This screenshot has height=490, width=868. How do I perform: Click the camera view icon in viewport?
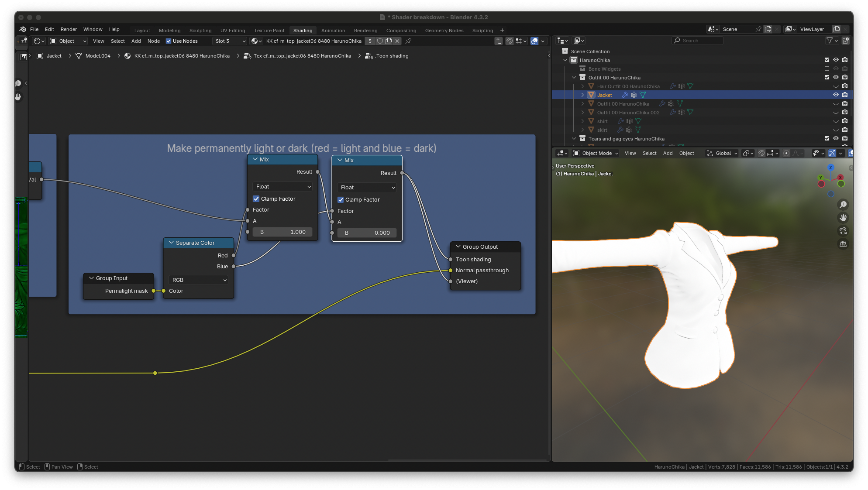pyautogui.click(x=843, y=231)
